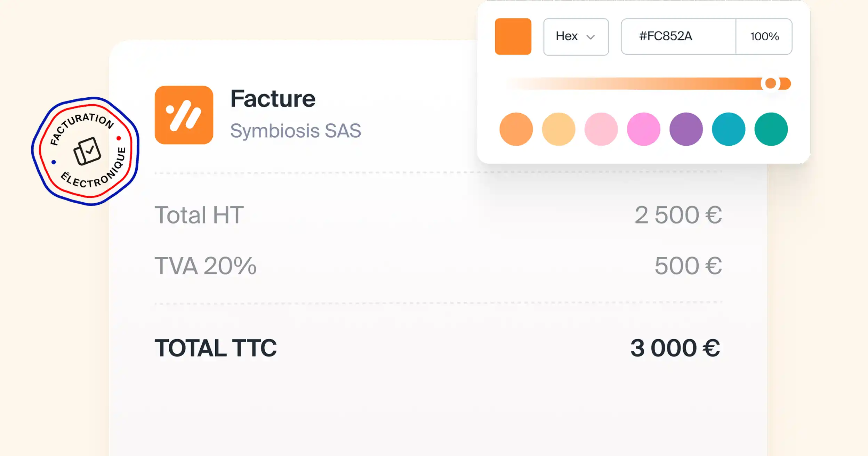The width and height of the screenshot is (868, 456).
Task: Select the light orange preset color
Action: (x=516, y=129)
